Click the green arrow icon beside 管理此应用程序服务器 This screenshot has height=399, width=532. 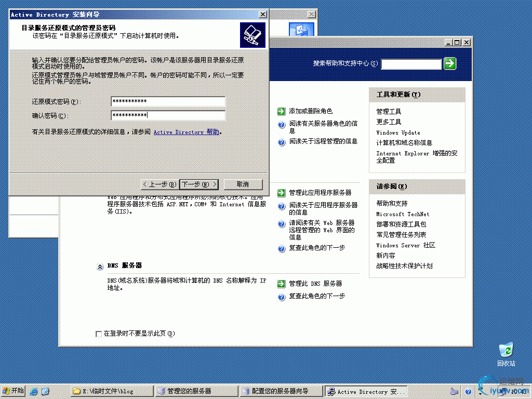pos(281,193)
